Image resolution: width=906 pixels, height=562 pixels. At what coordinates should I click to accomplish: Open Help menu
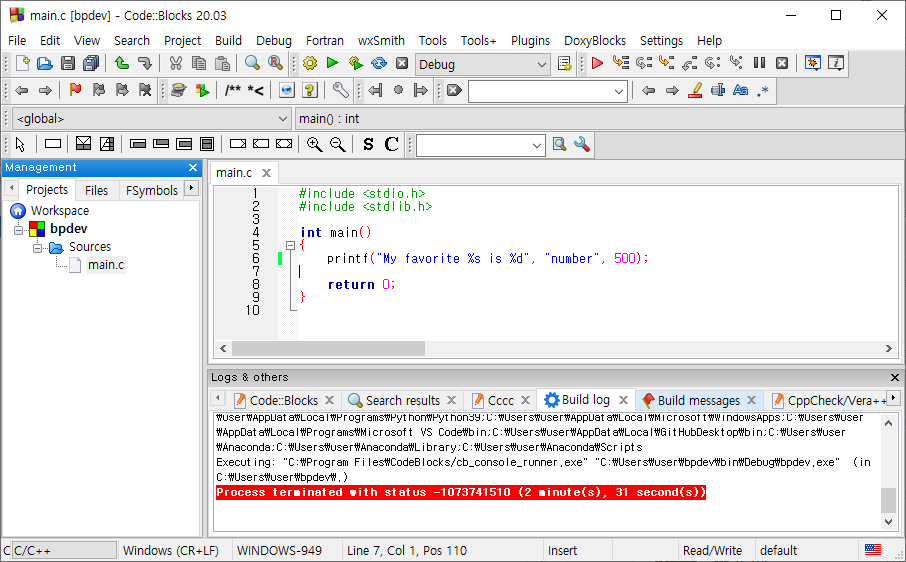tap(709, 40)
